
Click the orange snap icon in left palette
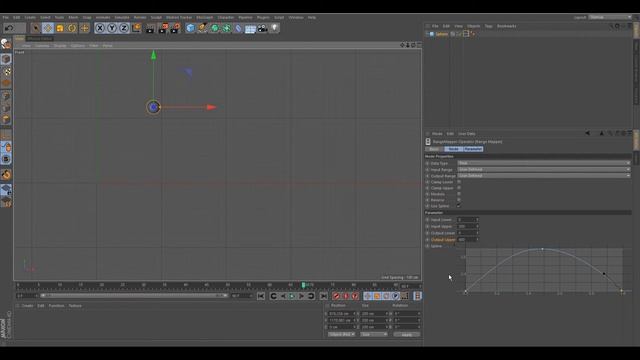(x=6, y=175)
